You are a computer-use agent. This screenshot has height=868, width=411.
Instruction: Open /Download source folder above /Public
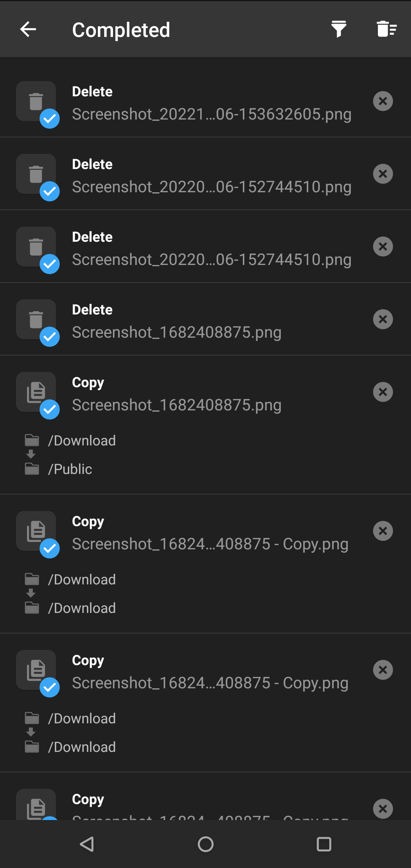81,440
